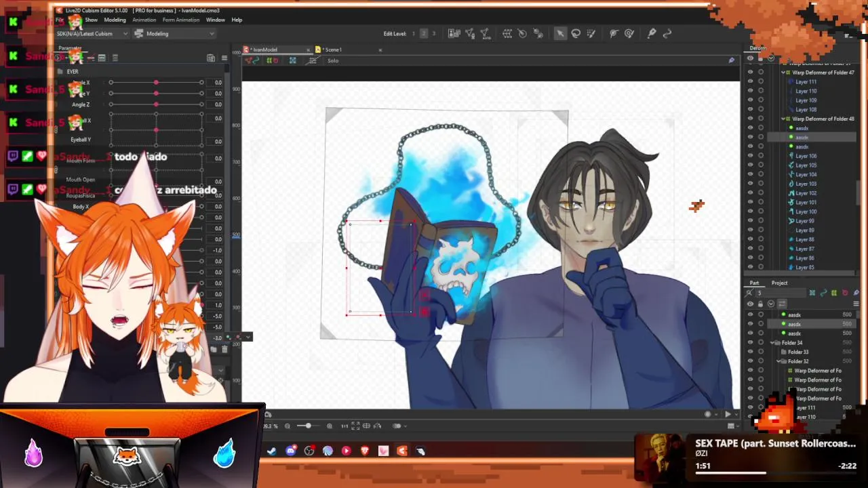
Task: Set Edit Level to 3
Action: pyautogui.click(x=434, y=33)
